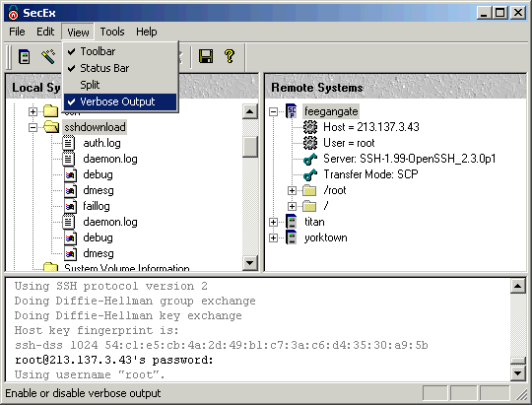Close the open View menu
The image size is (532, 405).
[x=78, y=32]
